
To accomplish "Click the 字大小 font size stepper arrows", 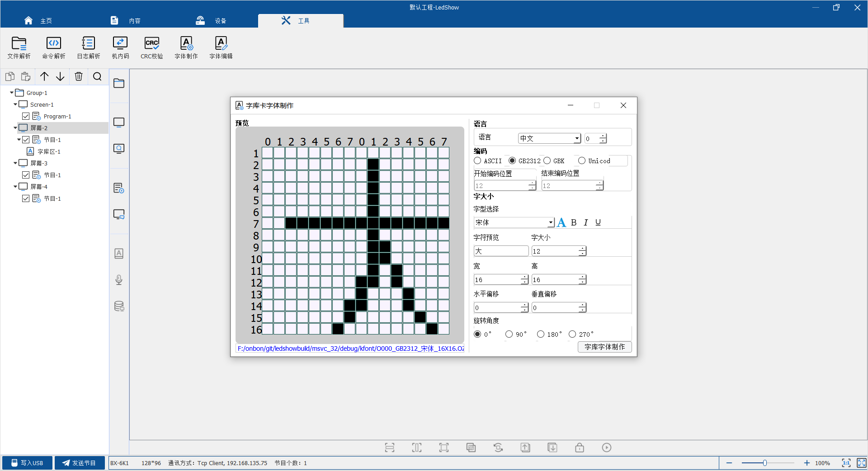I will (x=582, y=251).
